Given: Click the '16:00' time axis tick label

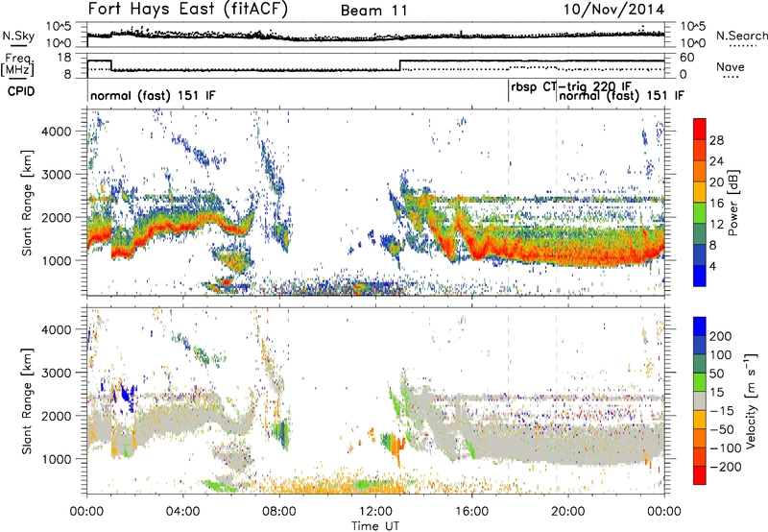Looking at the screenshot, I should (x=471, y=512).
